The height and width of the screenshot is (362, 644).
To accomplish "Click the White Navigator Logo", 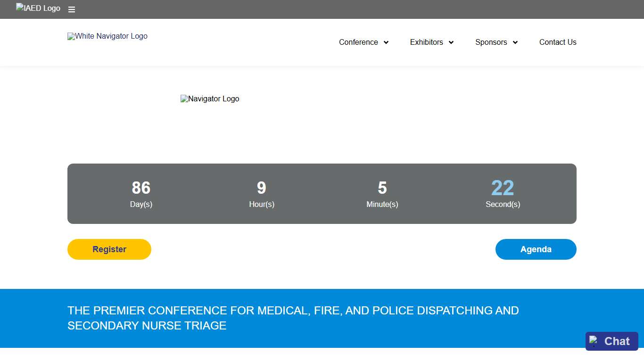I will click(x=107, y=36).
